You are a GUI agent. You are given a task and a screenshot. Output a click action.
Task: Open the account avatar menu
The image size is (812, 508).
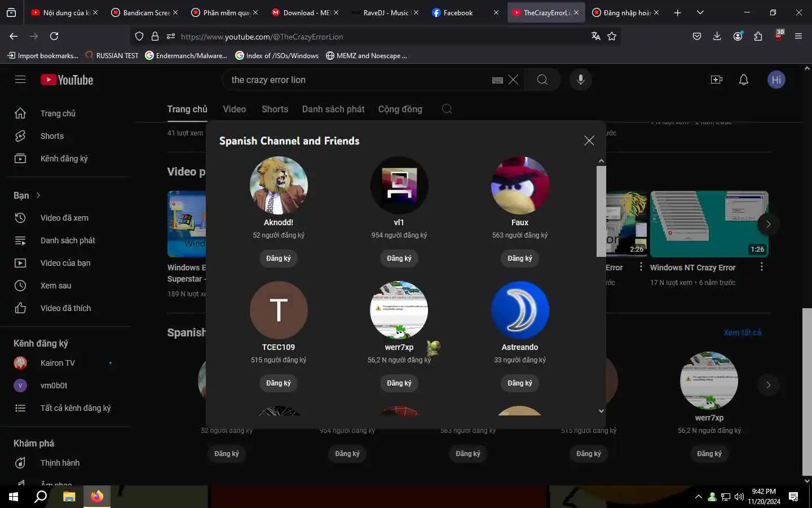click(776, 80)
